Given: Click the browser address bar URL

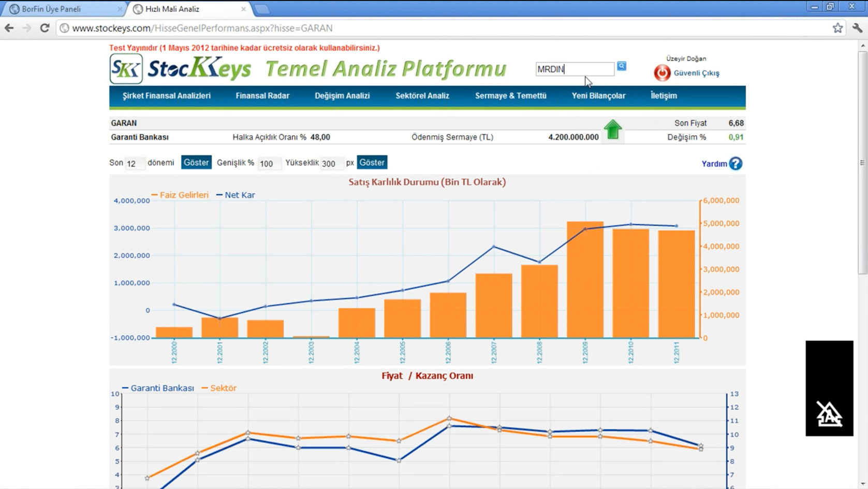Looking at the screenshot, I should point(202,28).
